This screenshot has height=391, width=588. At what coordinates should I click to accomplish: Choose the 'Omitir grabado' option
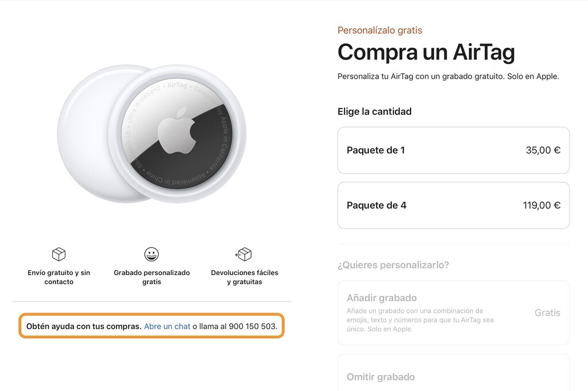coord(453,377)
